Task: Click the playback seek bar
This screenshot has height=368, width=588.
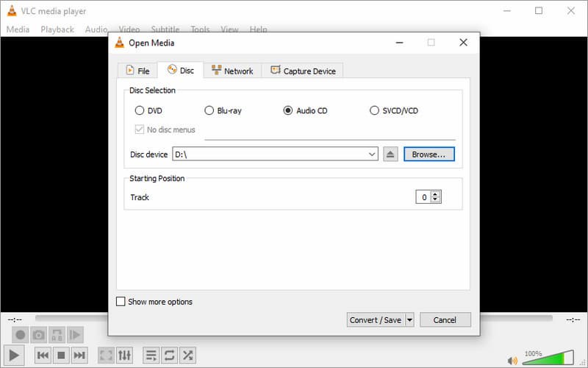Action: (x=293, y=319)
